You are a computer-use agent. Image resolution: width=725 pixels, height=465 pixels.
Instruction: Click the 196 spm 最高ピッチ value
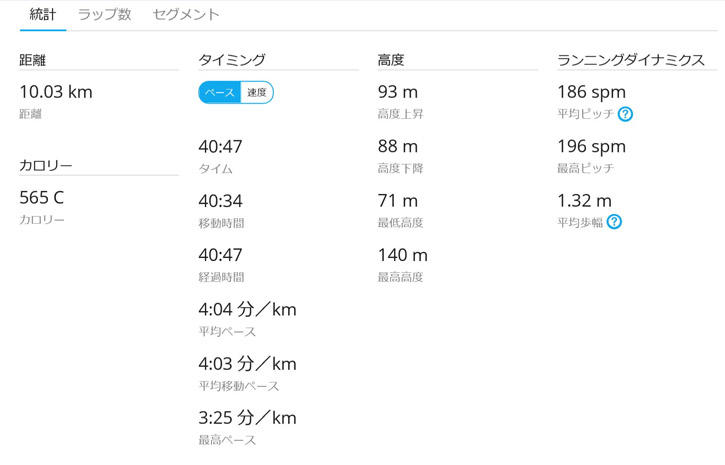point(591,146)
